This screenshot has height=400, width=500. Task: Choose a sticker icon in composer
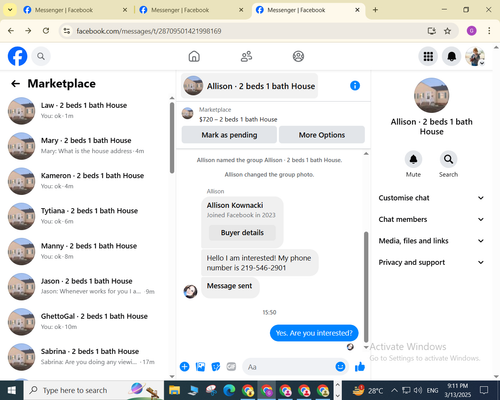click(216, 367)
